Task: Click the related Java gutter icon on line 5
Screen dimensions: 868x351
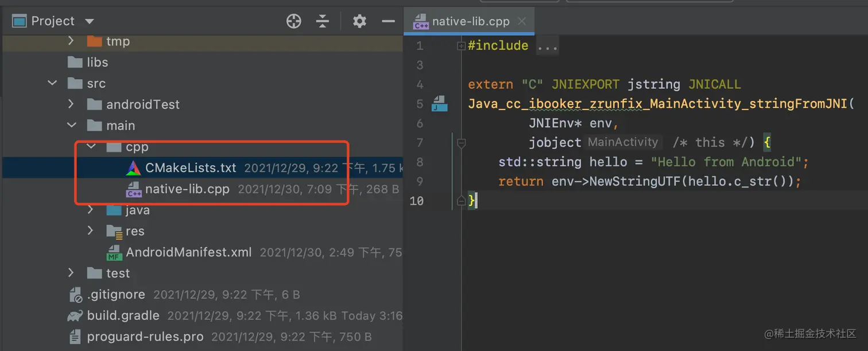Action: [x=439, y=104]
